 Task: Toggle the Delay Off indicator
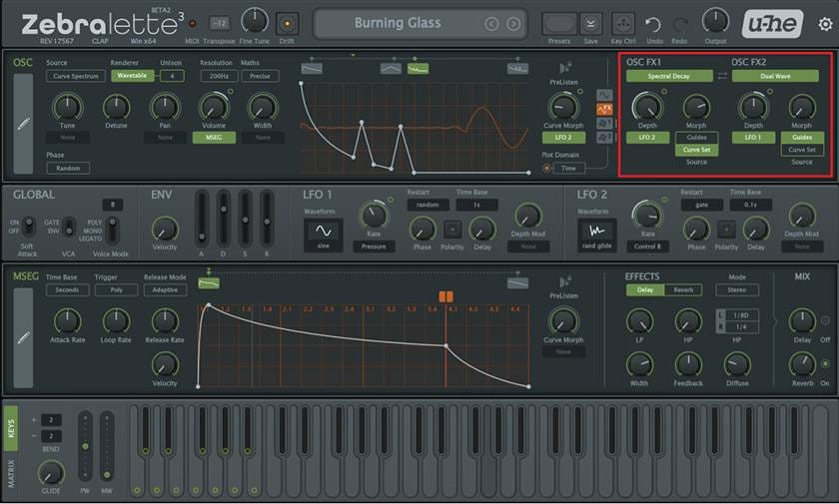825,320
